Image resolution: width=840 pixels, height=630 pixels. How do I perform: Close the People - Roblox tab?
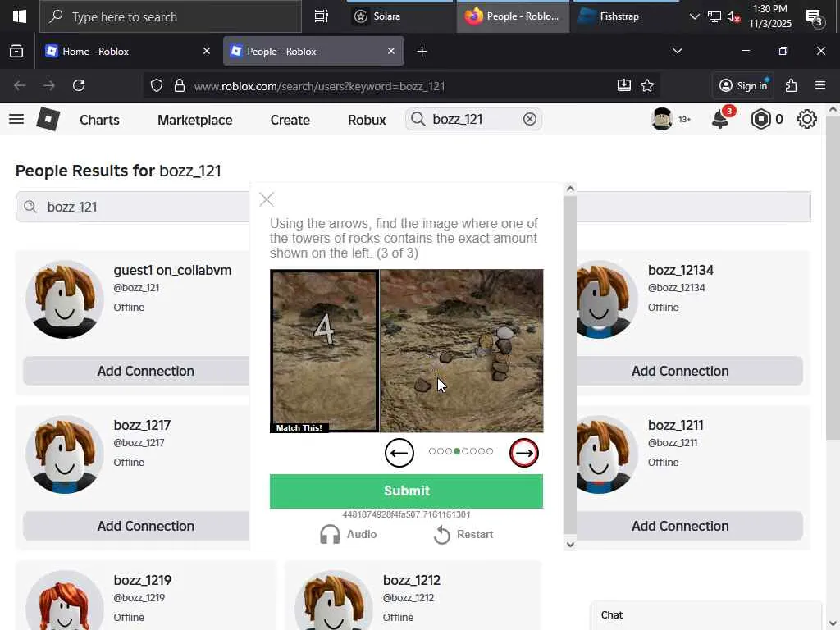point(391,52)
